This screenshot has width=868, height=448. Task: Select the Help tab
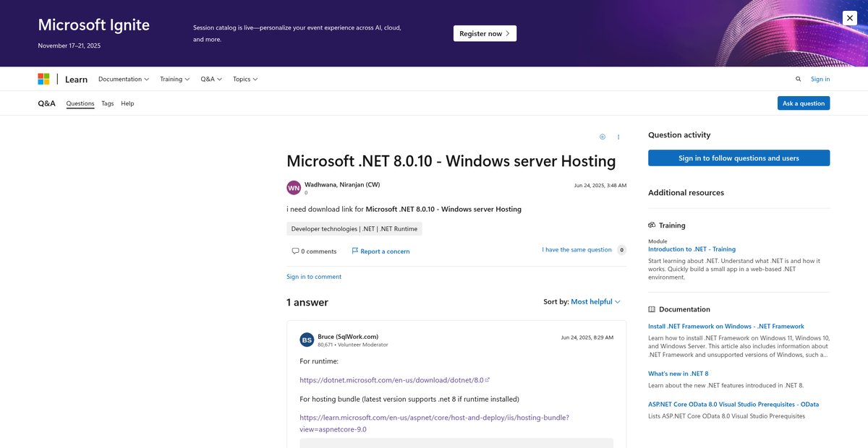point(127,103)
